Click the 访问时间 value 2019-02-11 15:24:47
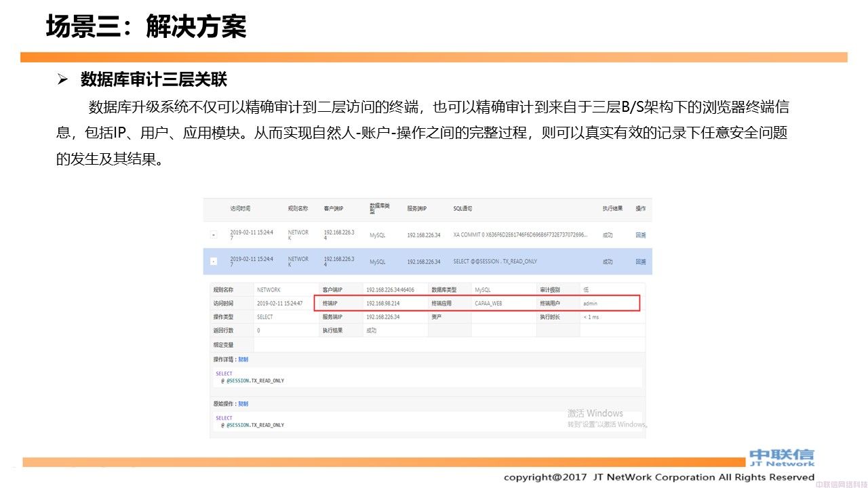 (x=279, y=304)
